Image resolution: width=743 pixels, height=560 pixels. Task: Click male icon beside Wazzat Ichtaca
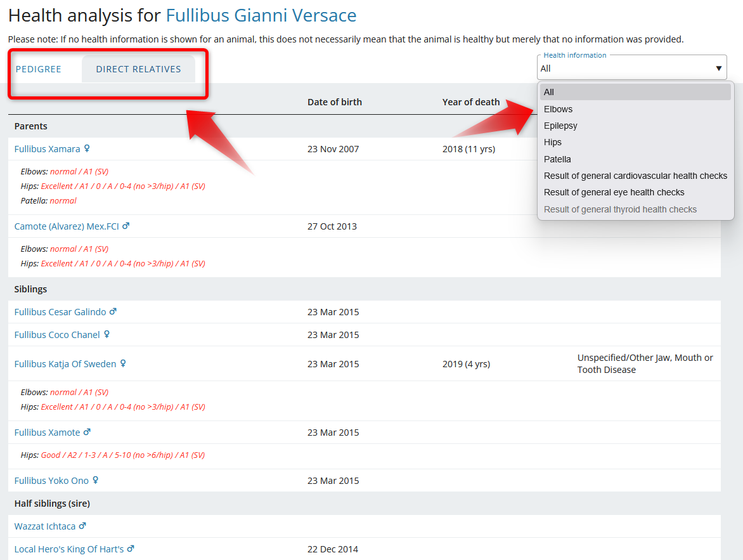click(x=82, y=526)
